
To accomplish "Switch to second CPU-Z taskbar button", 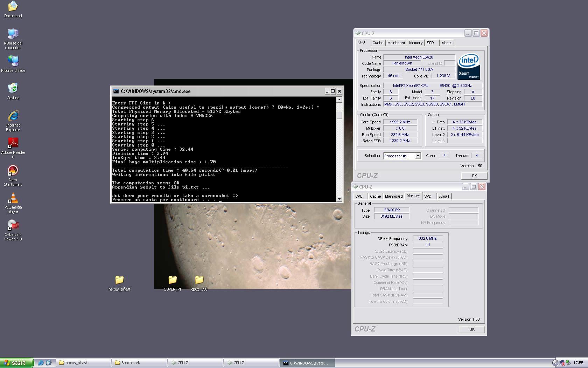I will click(251, 363).
